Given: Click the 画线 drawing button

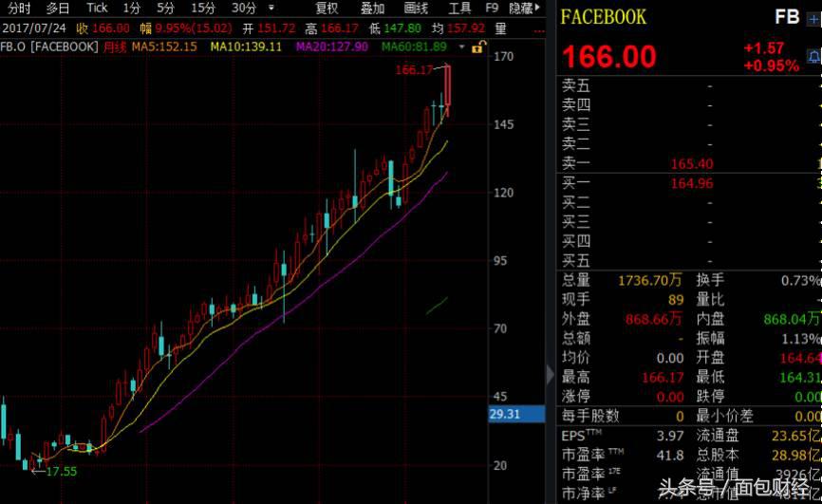Looking at the screenshot, I should (x=417, y=8).
